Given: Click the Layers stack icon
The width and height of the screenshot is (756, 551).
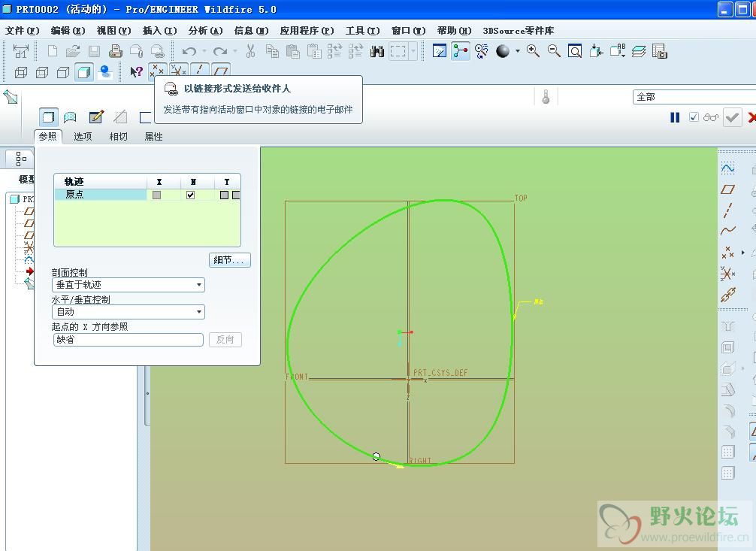Looking at the screenshot, I should point(639,50).
